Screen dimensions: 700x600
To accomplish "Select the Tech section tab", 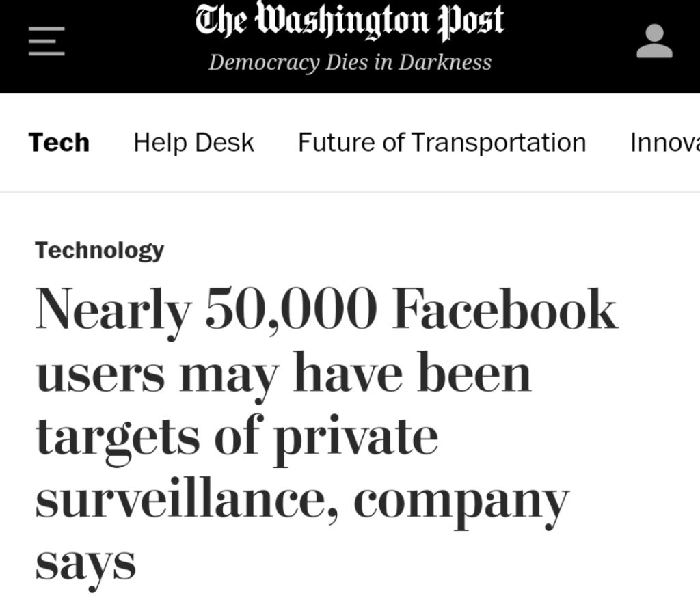I will (x=59, y=143).
